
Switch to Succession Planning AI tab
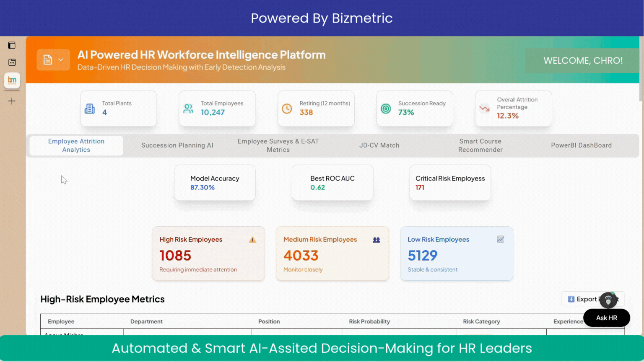[177, 145]
